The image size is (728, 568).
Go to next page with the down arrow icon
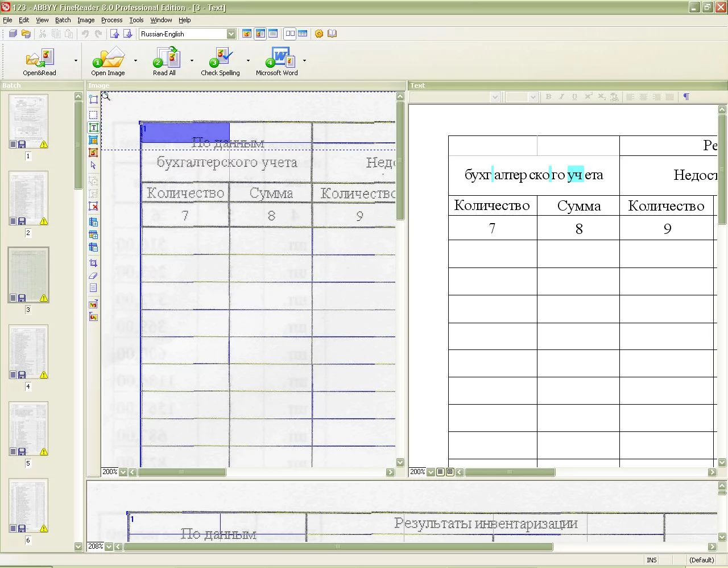[127, 34]
